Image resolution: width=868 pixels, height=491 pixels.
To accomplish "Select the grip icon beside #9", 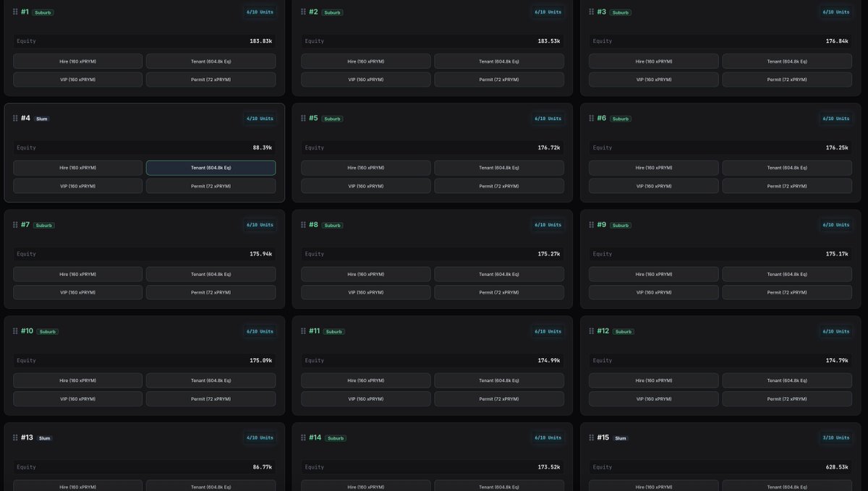I will click(x=591, y=225).
